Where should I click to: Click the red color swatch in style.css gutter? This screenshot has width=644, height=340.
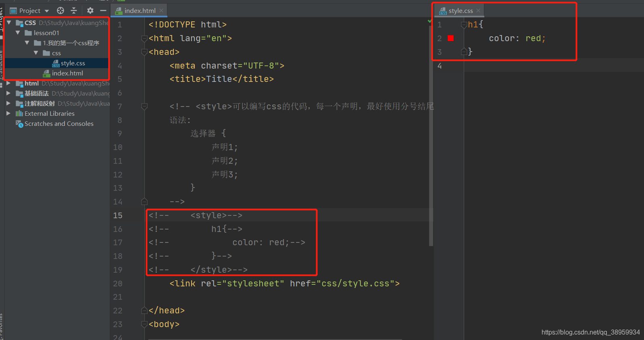[x=451, y=38]
